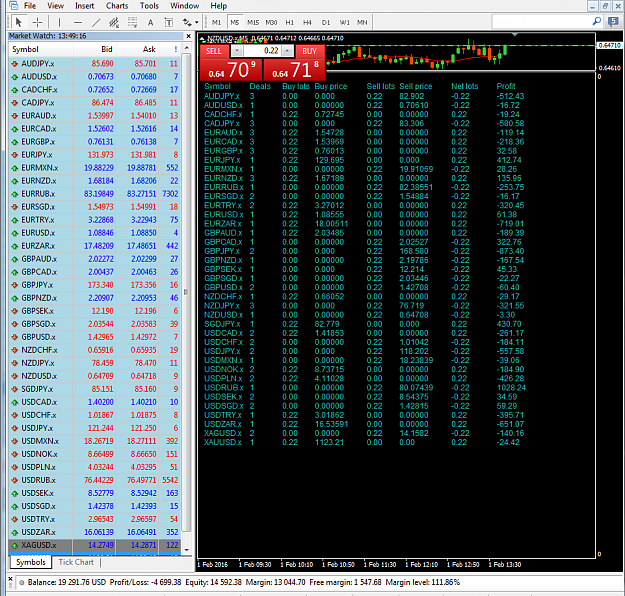Viewport: 625px width, 596px height.
Task: Sort Market Watch by Ask header
Action: click(137, 49)
